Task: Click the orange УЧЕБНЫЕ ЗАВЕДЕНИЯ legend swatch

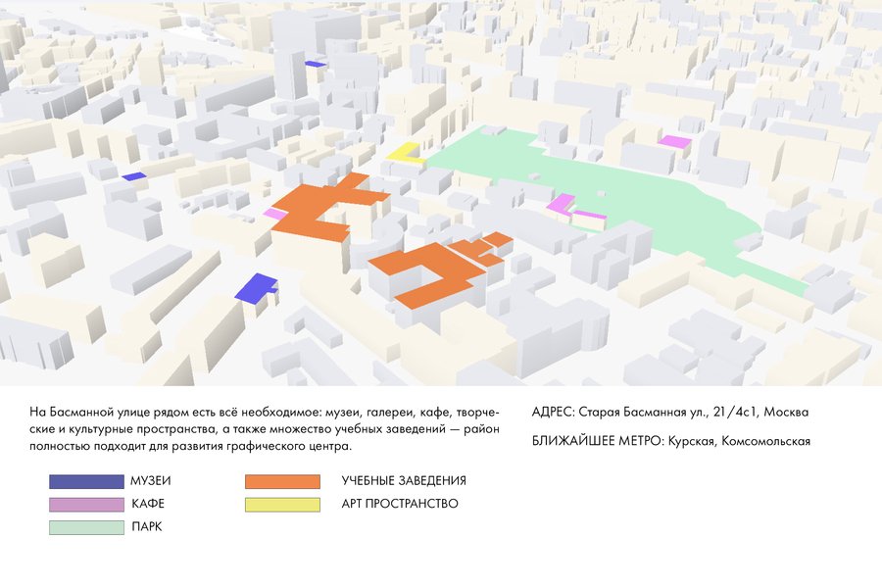Action: 282,481
